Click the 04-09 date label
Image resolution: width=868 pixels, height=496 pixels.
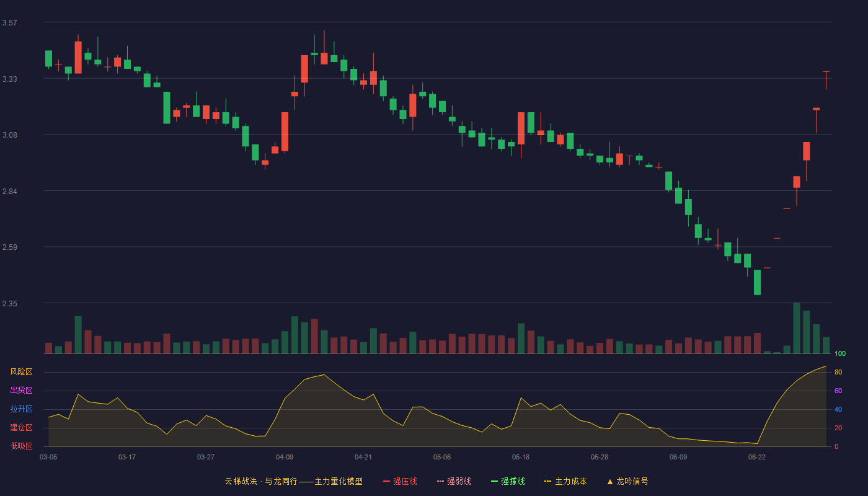(x=285, y=457)
